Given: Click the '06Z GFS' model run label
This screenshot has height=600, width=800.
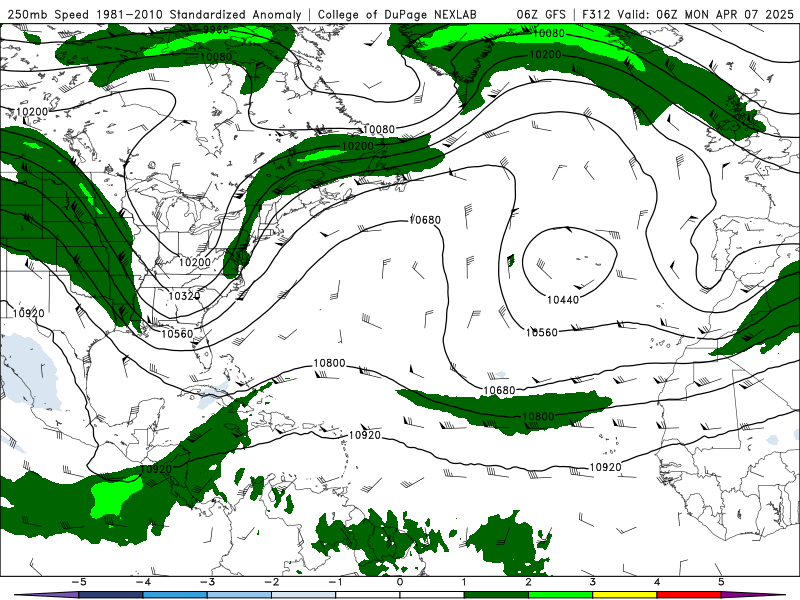Looking at the screenshot, I should pyautogui.click(x=541, y=14).
